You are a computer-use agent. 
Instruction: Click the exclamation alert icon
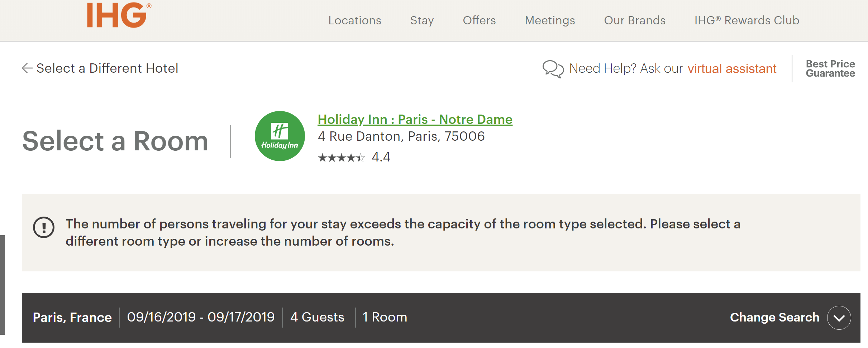coord(44,227)
